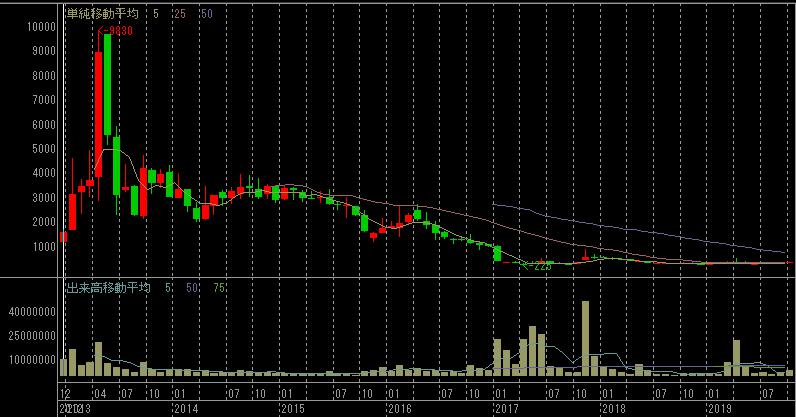
Task: Click the 2014 year label
Action: pyautogui.click(x=186, y=409)
